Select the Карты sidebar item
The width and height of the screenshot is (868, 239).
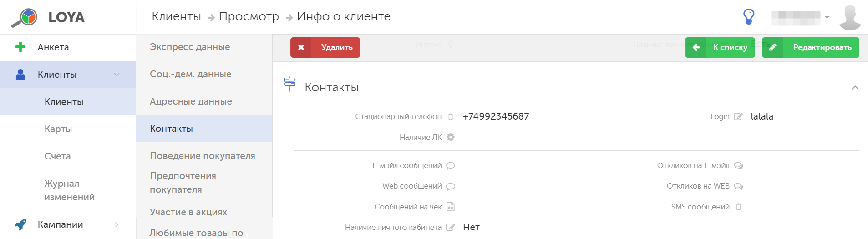58,129
